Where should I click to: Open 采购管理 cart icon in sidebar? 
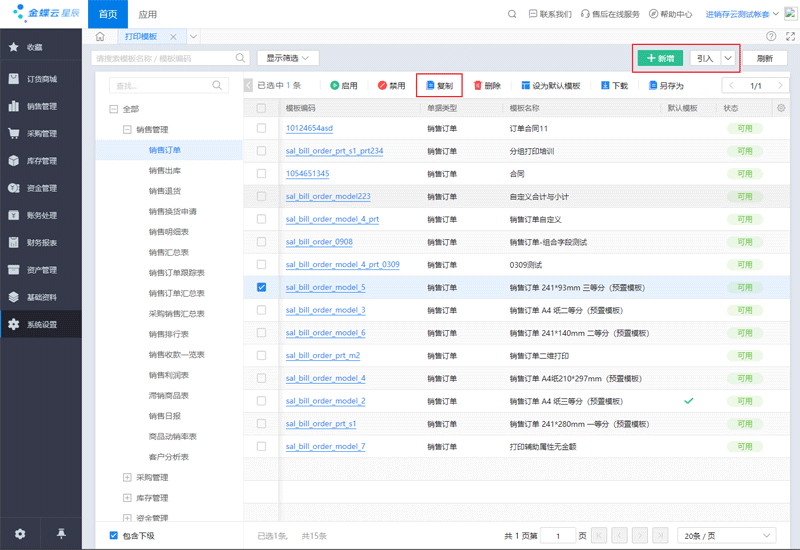click(x=14, y=133)
